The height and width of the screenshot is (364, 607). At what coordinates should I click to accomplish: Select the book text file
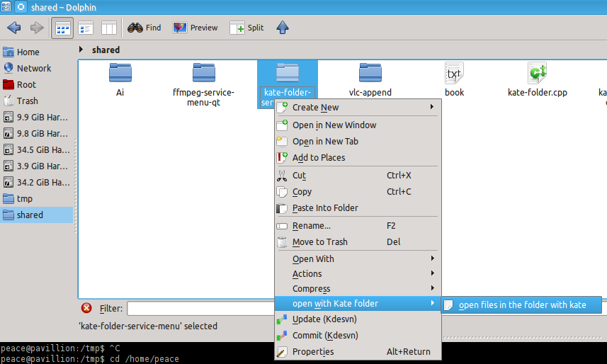click(454, 80)
